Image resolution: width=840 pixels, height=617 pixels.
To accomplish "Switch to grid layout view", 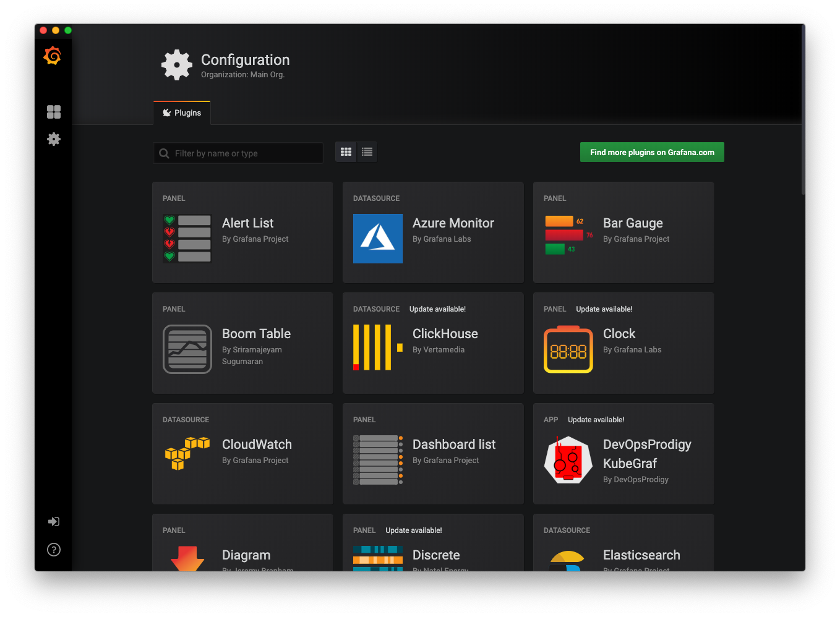I will pos(346,152).
